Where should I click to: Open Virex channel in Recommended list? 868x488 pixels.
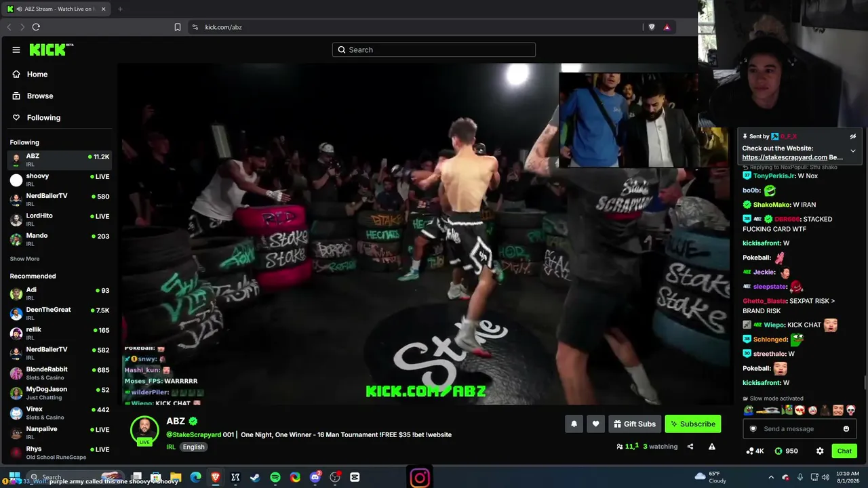click(60, 413)
